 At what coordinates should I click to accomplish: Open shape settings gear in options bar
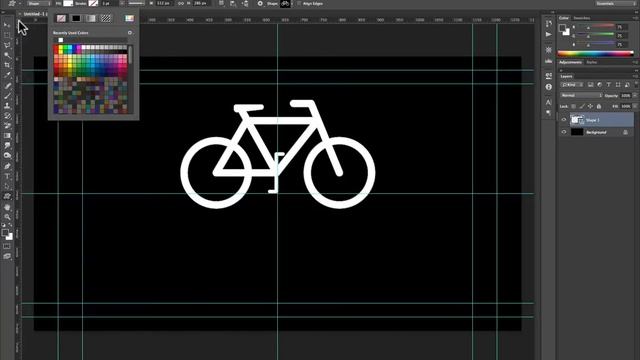[x=260, y=3]
